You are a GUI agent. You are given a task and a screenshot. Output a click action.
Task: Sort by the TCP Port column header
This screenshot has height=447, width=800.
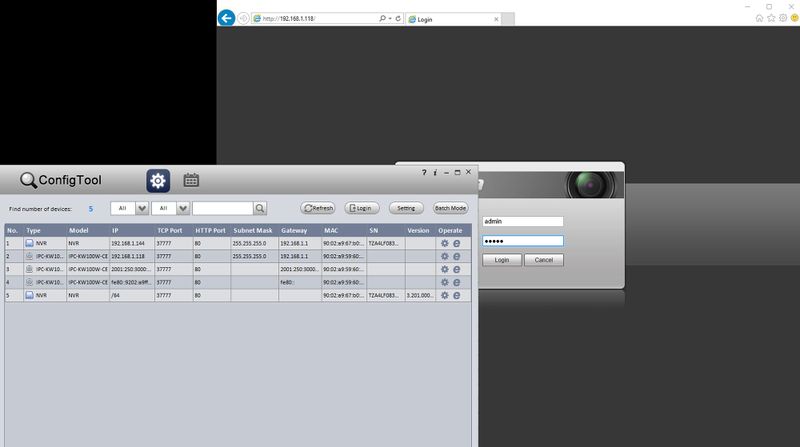173,231
